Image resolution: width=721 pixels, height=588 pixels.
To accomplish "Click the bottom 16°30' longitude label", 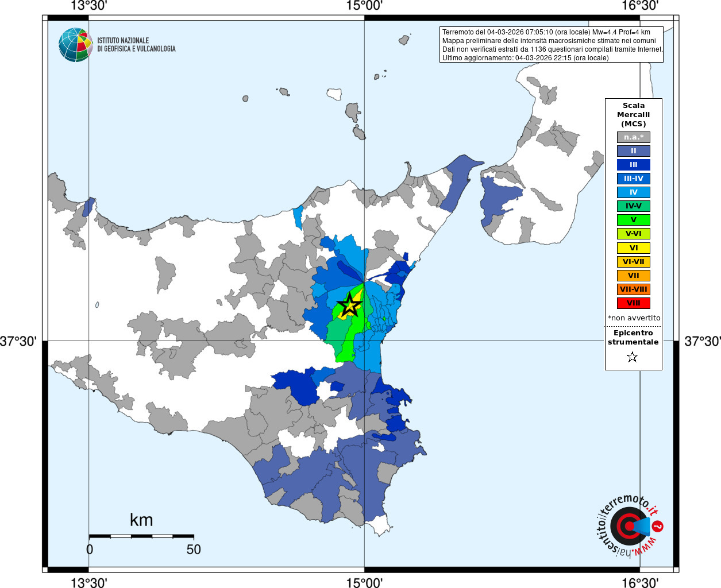I will 639,582.
